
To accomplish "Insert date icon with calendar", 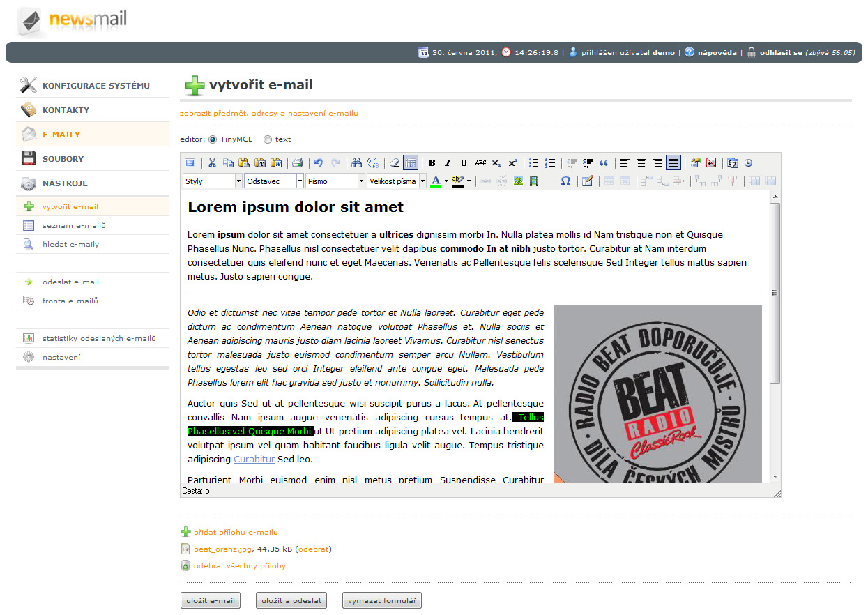I will pos(732,163).
